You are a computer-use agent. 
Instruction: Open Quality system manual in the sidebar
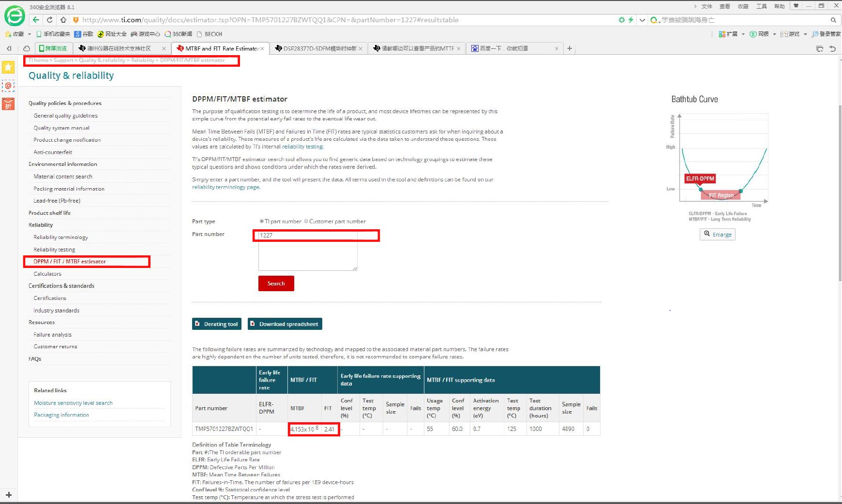pyautogui.click(x=61, y=128)
